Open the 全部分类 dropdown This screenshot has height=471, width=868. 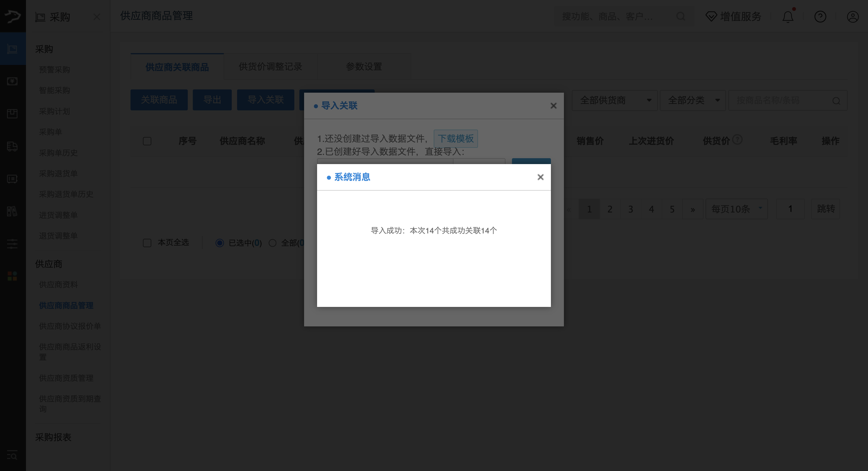[x=693, y=100]
